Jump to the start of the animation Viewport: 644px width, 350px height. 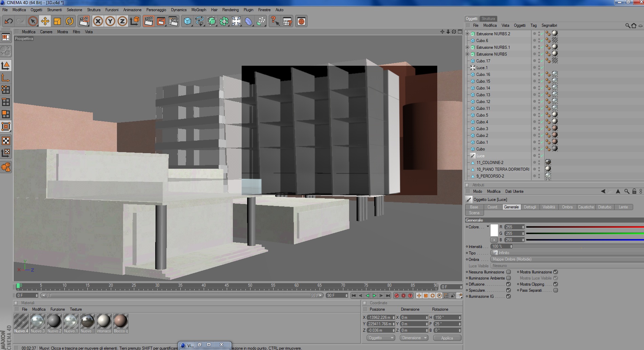tap(354, 296)
